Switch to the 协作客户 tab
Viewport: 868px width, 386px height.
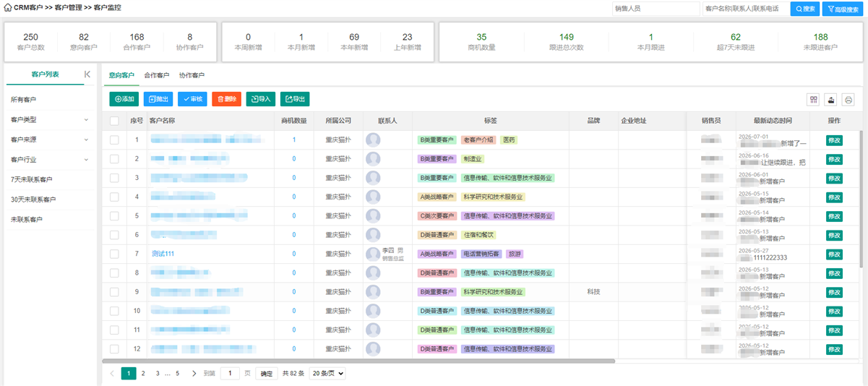tap(192, 75)
